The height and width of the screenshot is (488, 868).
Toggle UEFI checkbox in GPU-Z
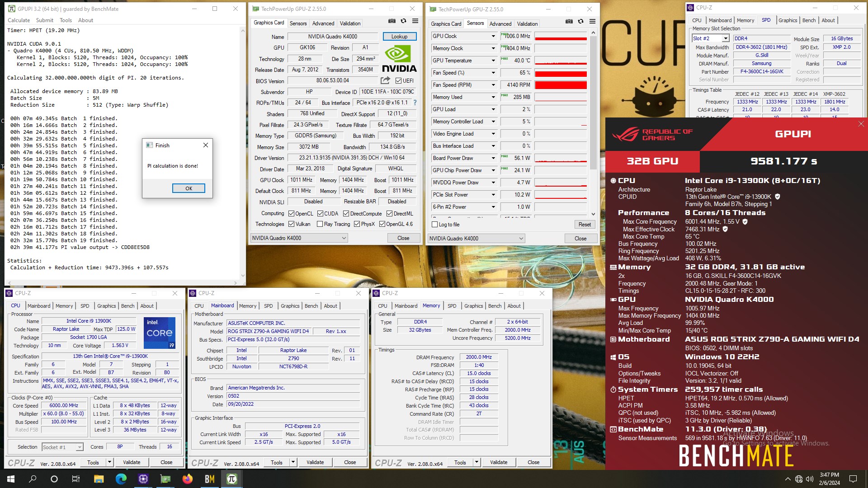click(398, 81)
